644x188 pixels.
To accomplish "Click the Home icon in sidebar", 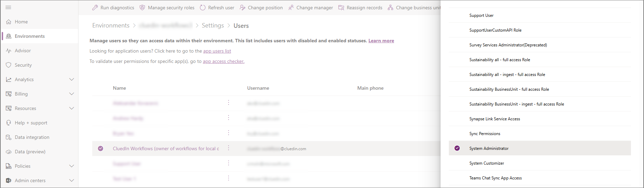I will pos(9,22).
